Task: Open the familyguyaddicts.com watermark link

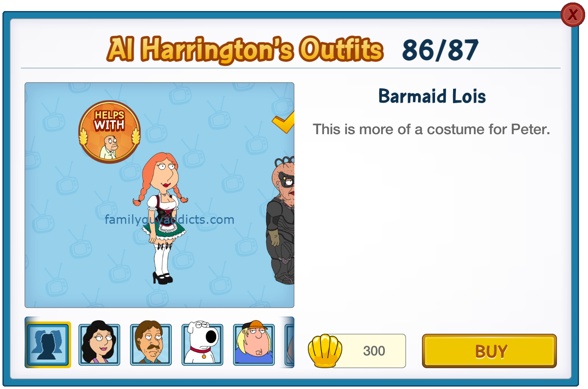Action: coord(169,220)
